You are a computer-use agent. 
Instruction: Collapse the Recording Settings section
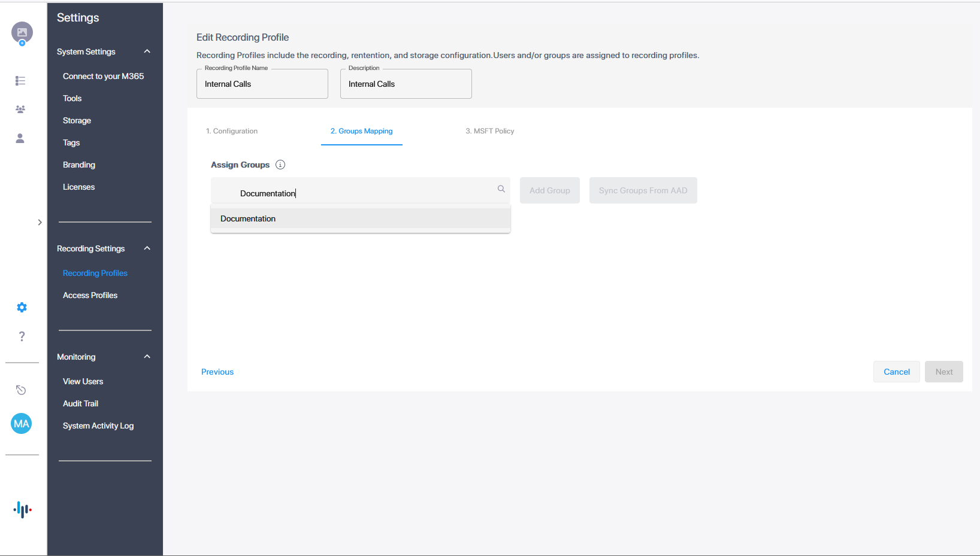pyautogui.click(x=147, y=248)
